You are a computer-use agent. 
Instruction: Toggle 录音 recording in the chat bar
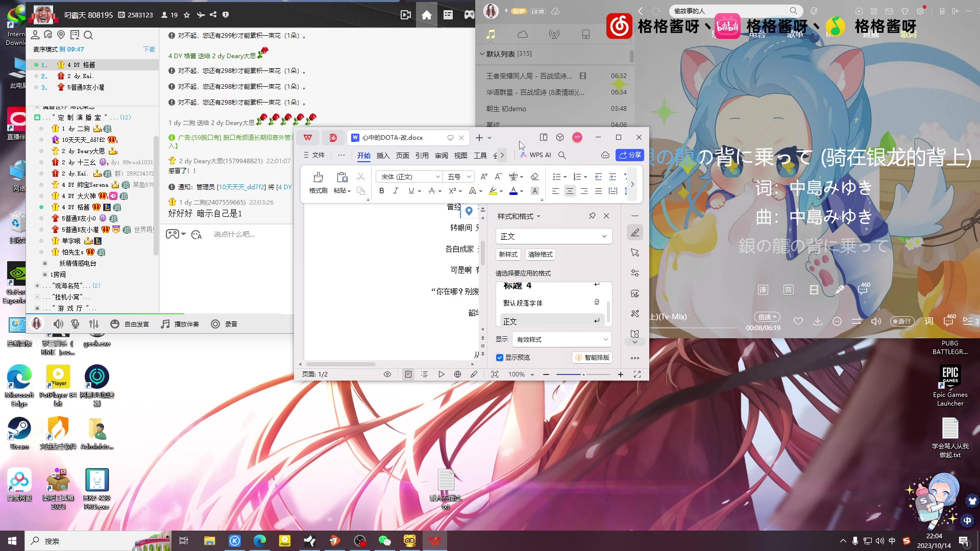pos(224,324)
